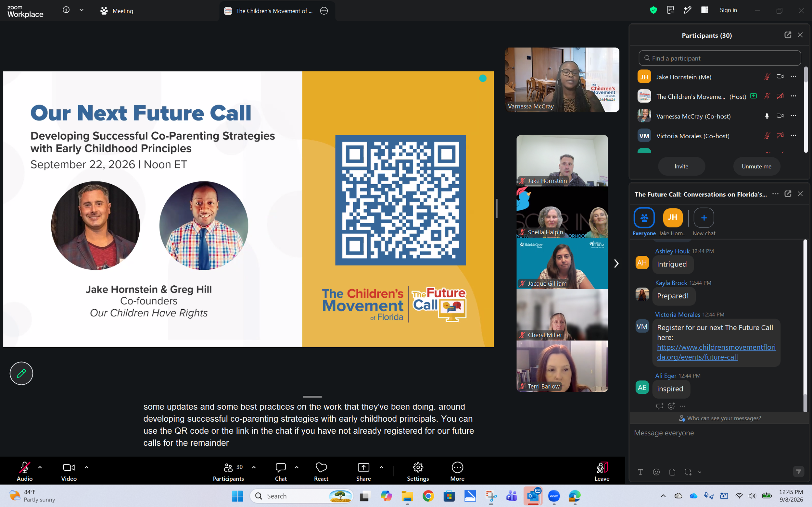This screenshot has width=812, height=507.
Task: Click the green encryption shield icon
Action: pos(653,10)
